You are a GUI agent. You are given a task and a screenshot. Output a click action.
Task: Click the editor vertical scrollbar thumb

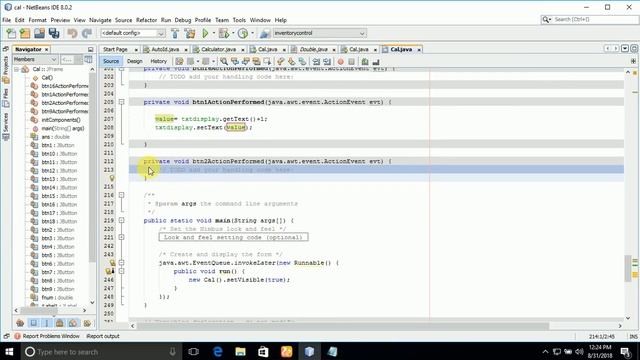(627, 268)
